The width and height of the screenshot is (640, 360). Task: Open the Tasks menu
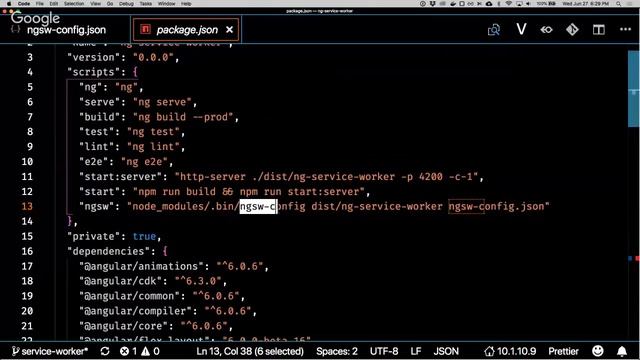pyautogui.click(x=146, y=4)
